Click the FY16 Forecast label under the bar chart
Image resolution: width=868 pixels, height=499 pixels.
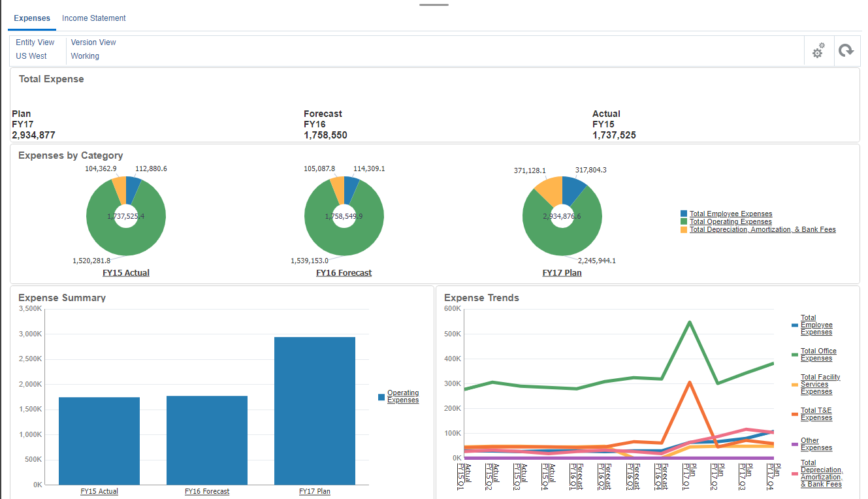(207, 491)
